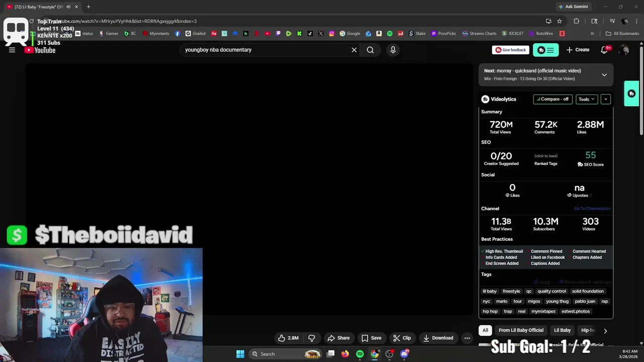The image size is (644, 362).
Task: Open Spotify bookmark in bookmarks bar
Action: (389, 34)
